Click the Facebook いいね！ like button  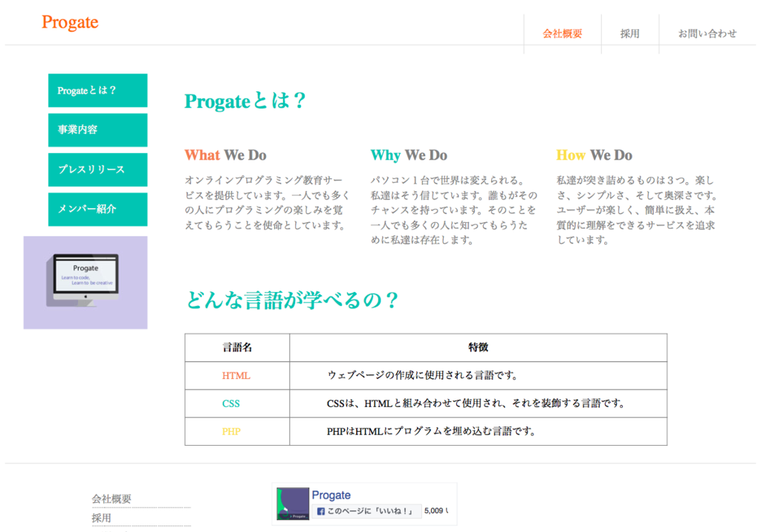pos(366,511)
